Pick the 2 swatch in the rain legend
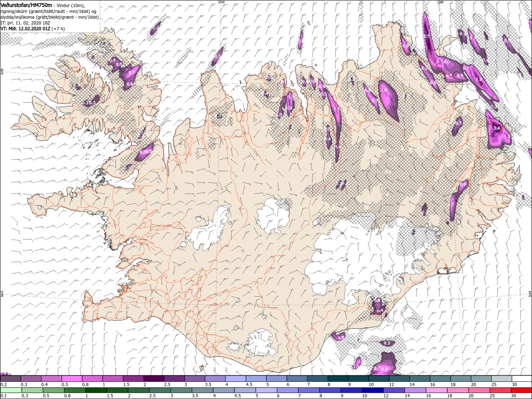The height and width of the screenshot is (399, 532). [138, 390]
